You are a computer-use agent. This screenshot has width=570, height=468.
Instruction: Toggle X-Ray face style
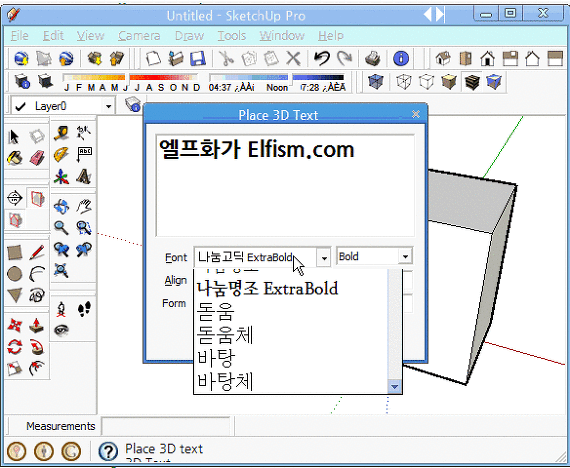376,82
